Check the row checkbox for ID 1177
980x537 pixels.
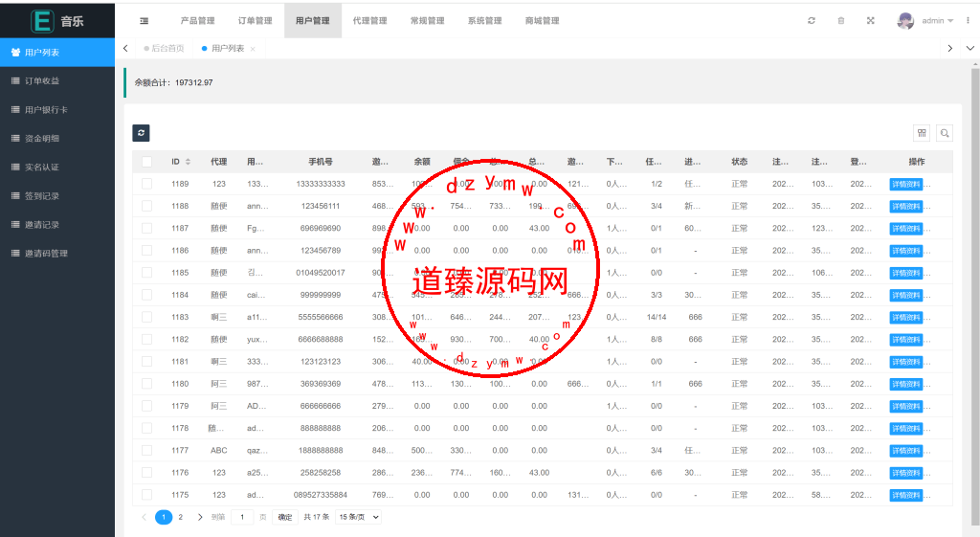[x=146, y=450]
